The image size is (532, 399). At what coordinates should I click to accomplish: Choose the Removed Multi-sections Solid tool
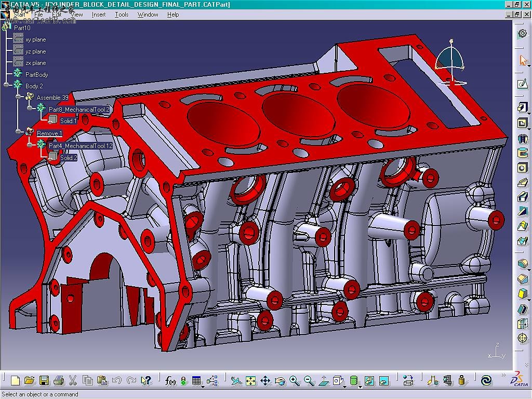[523, 241]
